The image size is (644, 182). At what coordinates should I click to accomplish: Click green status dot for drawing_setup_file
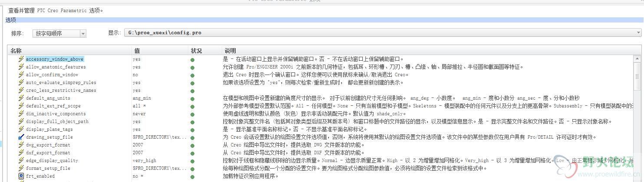[x=192, y=137]
